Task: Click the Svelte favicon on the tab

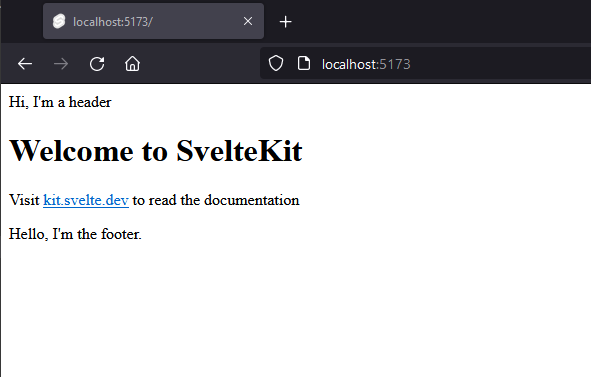Action: 59,21
